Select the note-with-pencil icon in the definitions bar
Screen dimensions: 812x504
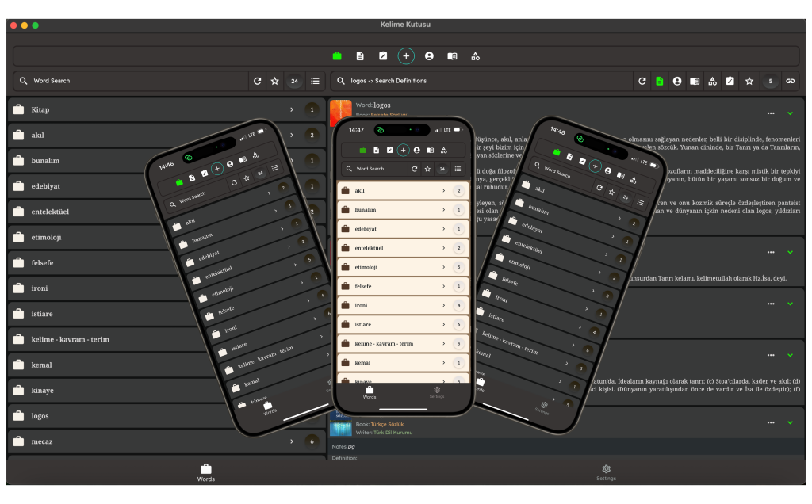click(730, 81)
